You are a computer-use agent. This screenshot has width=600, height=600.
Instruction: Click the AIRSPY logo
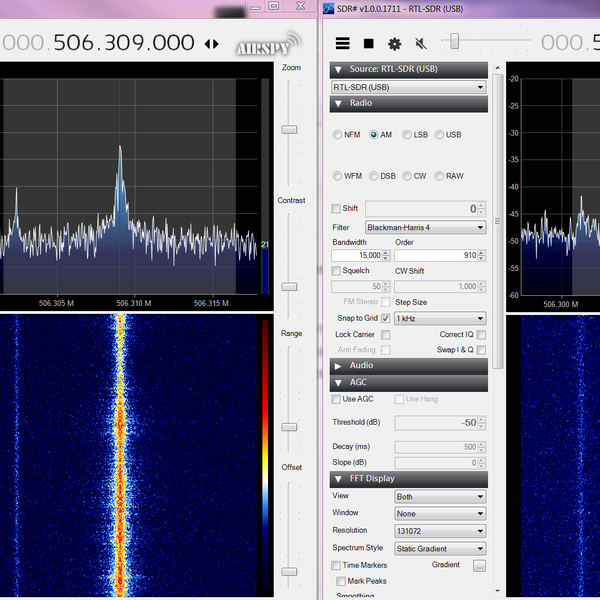(268, 44)
